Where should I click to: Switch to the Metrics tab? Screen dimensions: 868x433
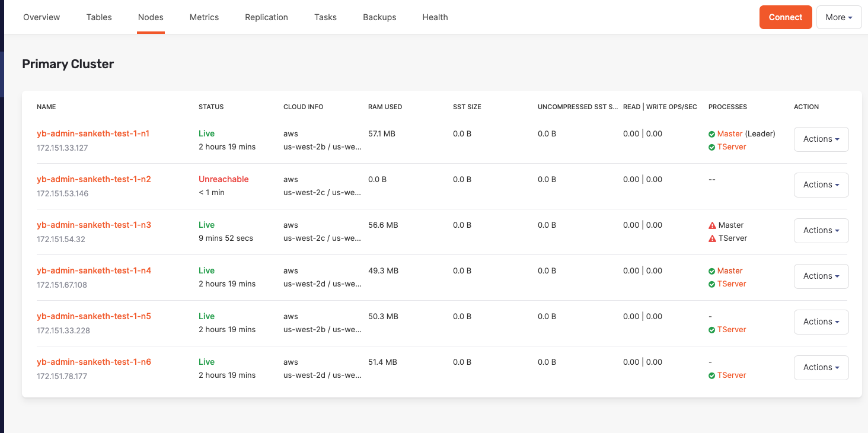click(x=204, y=17)
